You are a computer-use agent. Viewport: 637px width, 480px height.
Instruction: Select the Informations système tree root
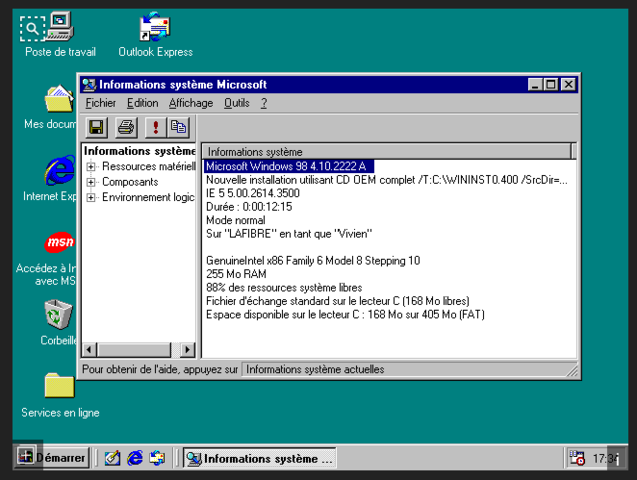[x=140, y=151]
